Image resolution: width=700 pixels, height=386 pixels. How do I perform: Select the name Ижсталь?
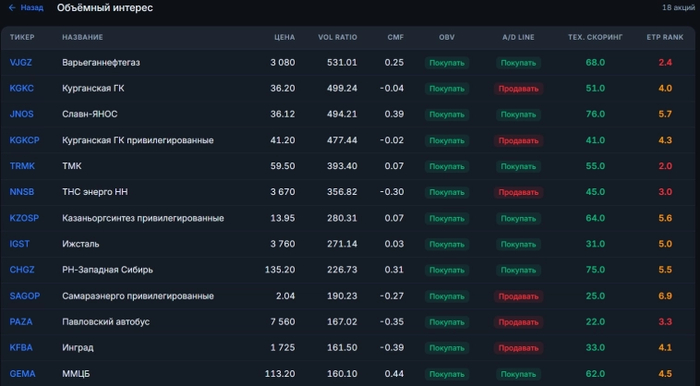pyautogui.click(x=80, y=244)
